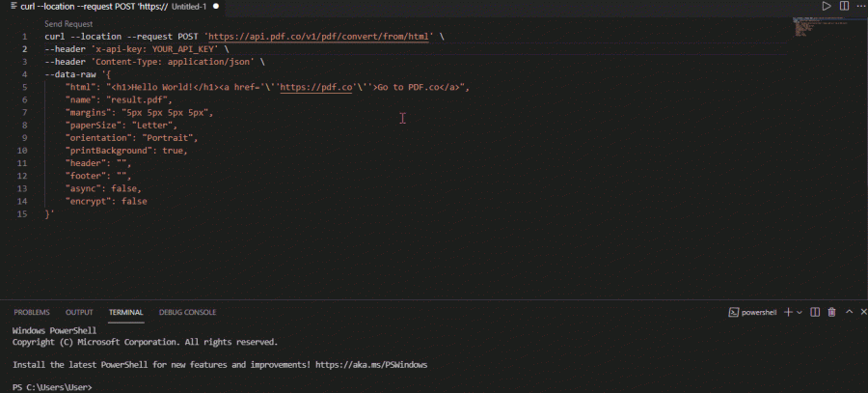The image size is (868, 393).
Task: Click the Microsoft Corporation copyright line
Action: point(145,342)
